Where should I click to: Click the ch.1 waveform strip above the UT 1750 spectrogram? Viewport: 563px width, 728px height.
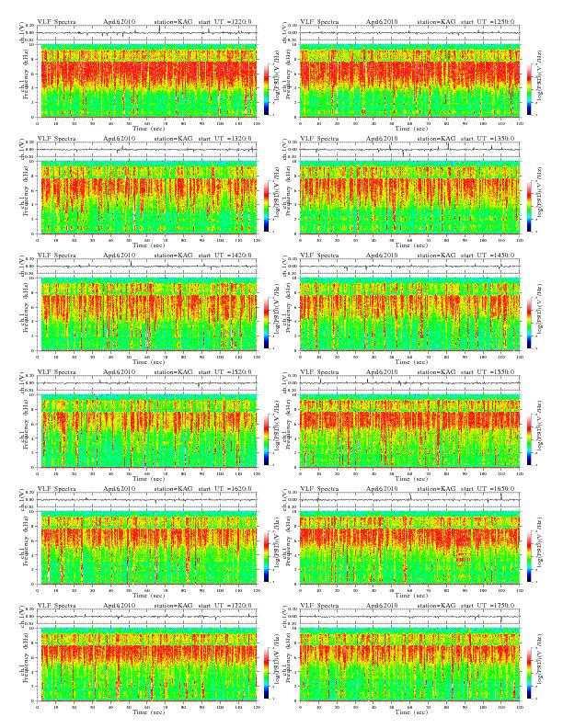tap(410, 617)
